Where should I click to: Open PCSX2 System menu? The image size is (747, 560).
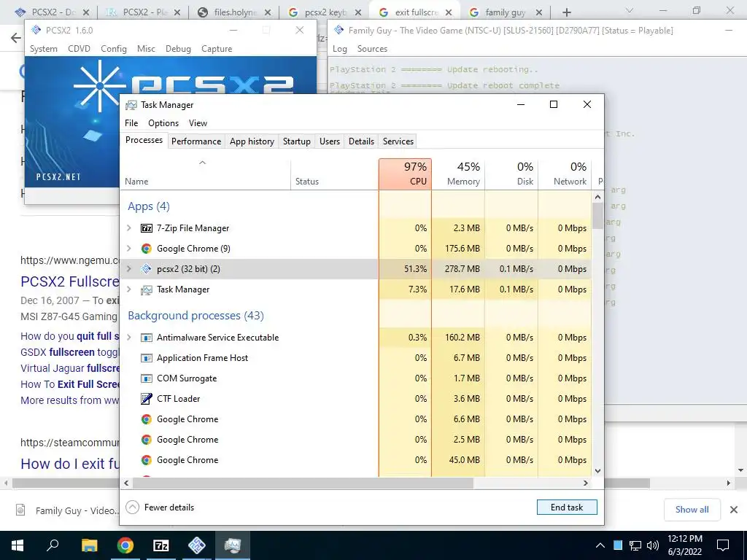43,49
